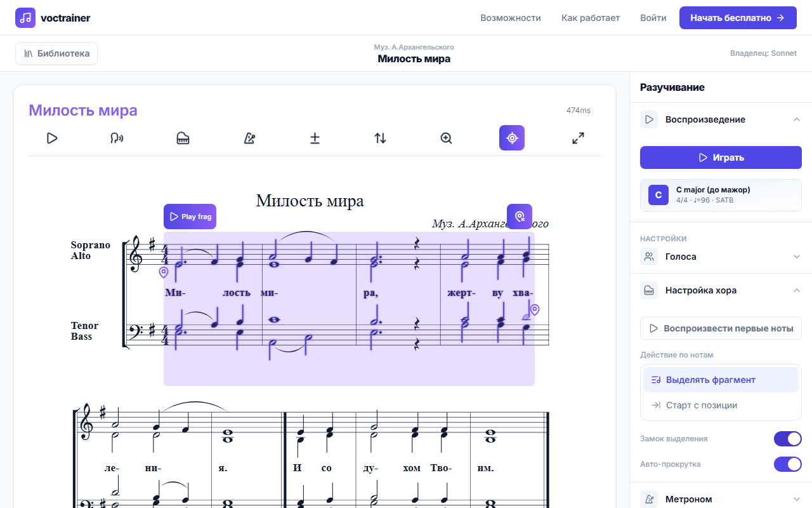Click the start marker pin below Soprano staff
The image size is (812, 508).
click(x=164, y=272)
